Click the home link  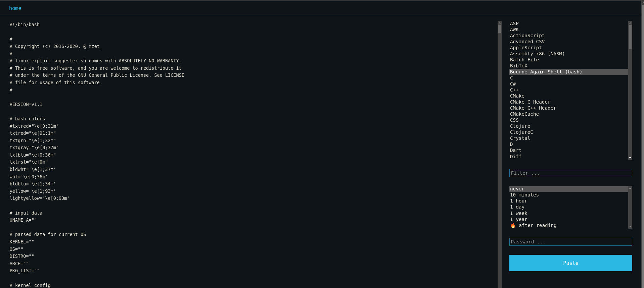point(15,8)
